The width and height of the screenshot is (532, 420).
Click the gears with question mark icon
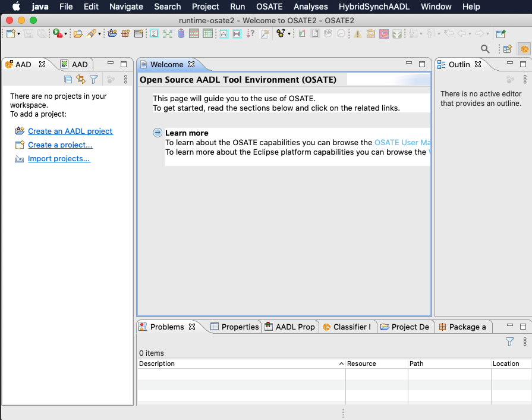[281, 34]
